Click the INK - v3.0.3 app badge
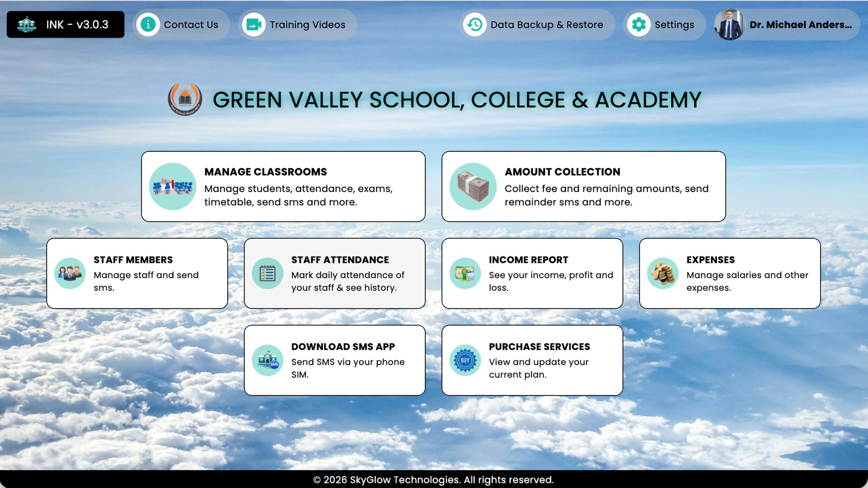The image size is (868, 488). click(66, 24)
